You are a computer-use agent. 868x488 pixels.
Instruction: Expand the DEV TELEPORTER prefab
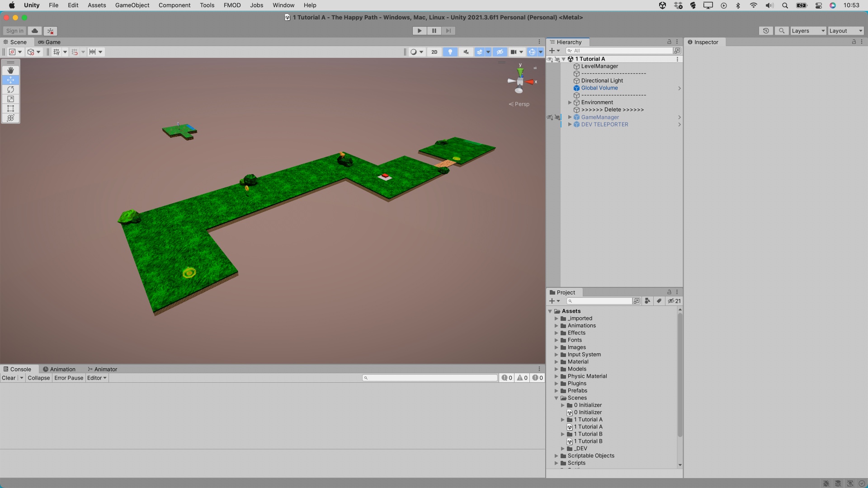pyautogui.click(x=570, y=125)
